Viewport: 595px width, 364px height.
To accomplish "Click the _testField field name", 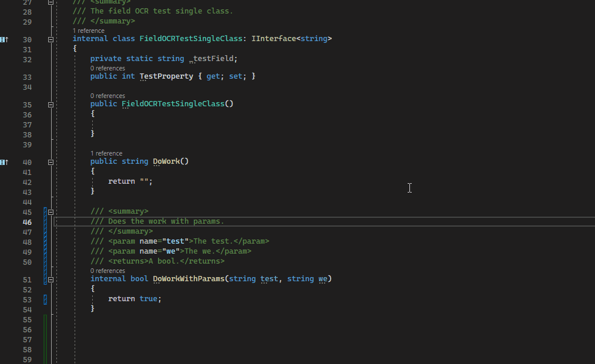I will click(x=211, y=59).
